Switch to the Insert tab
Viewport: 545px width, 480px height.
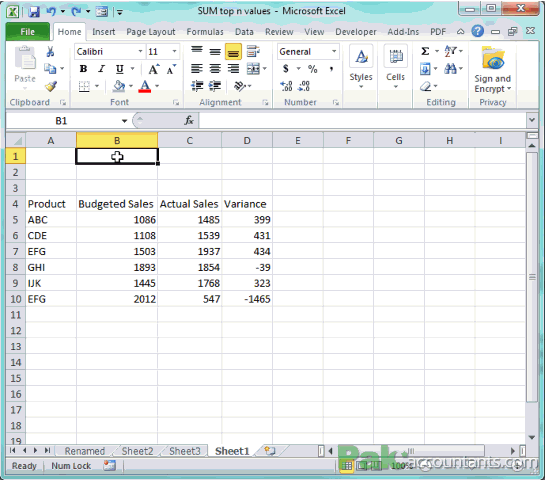pyautogui.click(x=104, y=32)
